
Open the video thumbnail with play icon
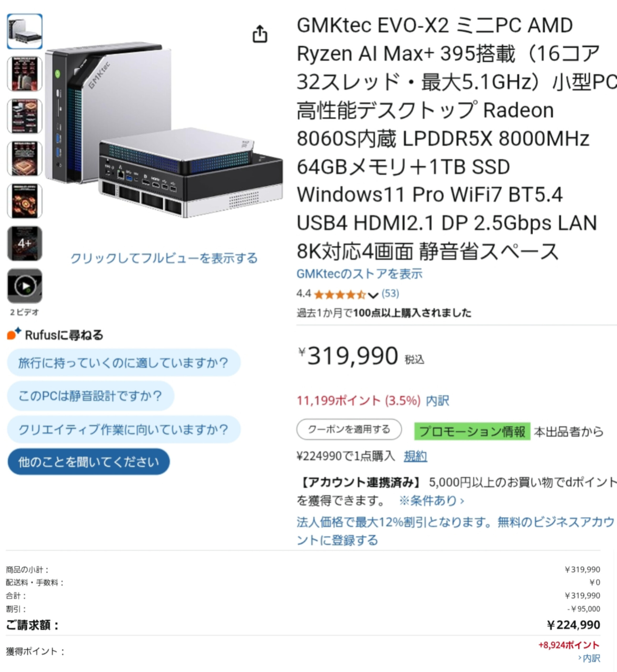(25, 286)
